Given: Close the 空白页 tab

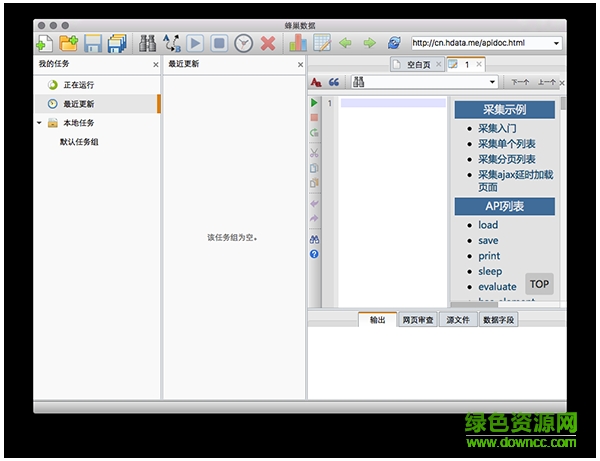Looking at the screenshot, I should click(x=439, y=64).
